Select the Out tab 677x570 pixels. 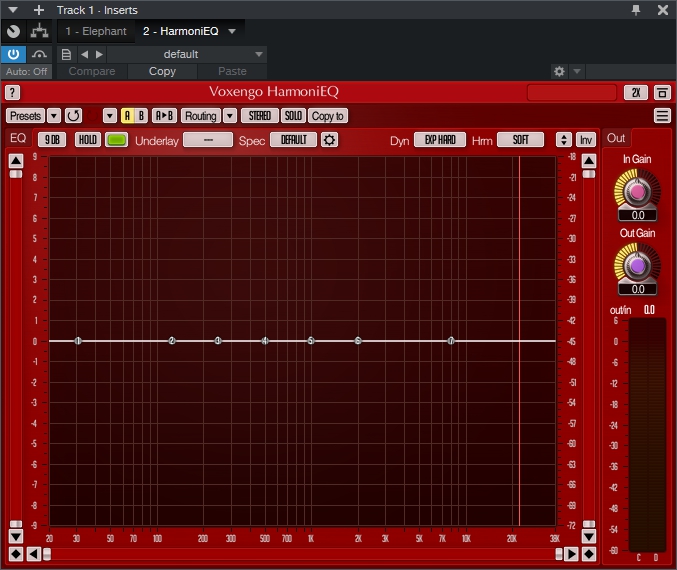coord(616,139)
